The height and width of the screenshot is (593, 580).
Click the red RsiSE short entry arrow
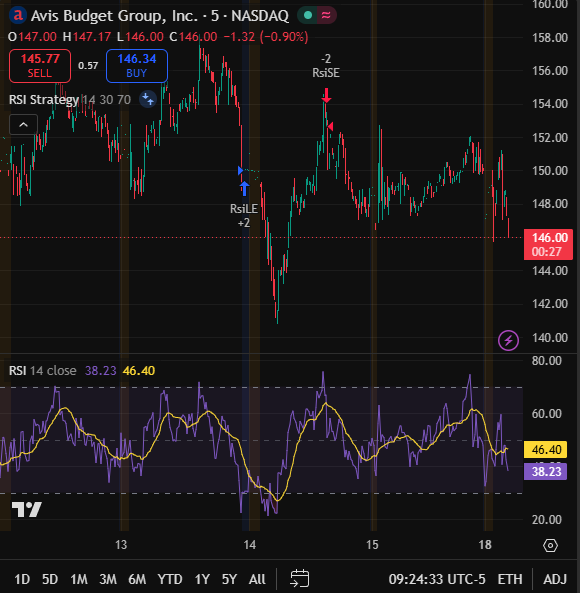(x=326, y=95)
